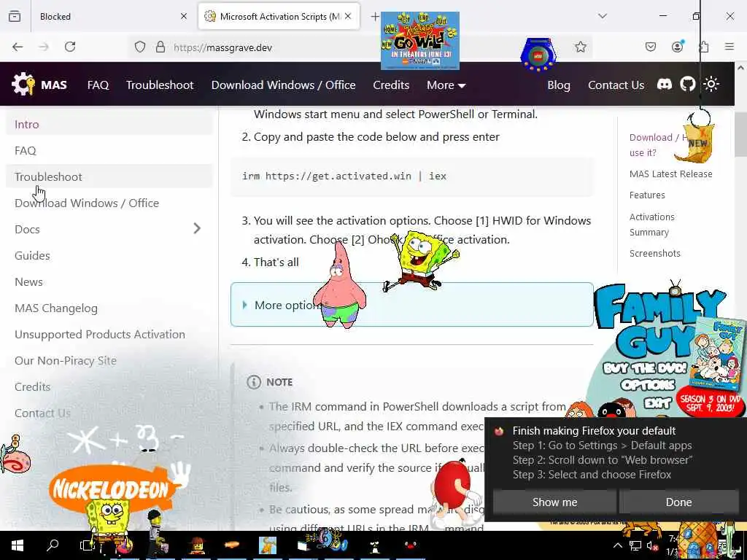Click BUY THE DVD! on Family Guy overlay

(645, 368)
